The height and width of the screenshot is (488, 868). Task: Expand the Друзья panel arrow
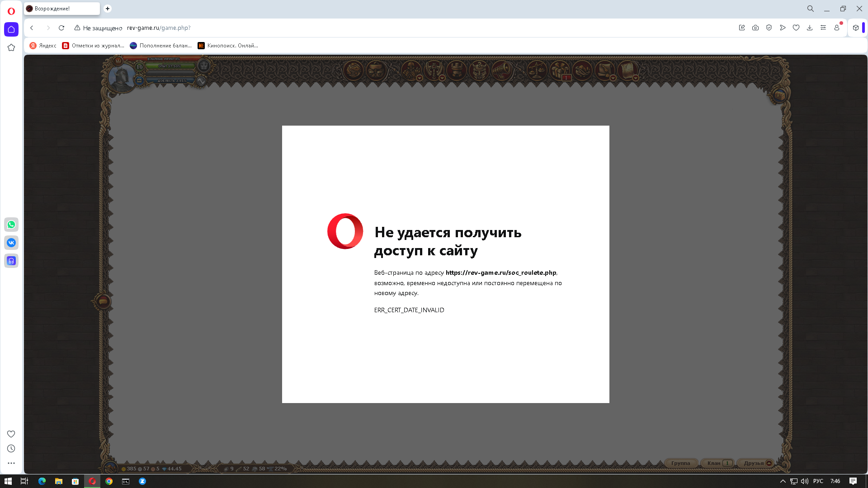click(769, 463)
